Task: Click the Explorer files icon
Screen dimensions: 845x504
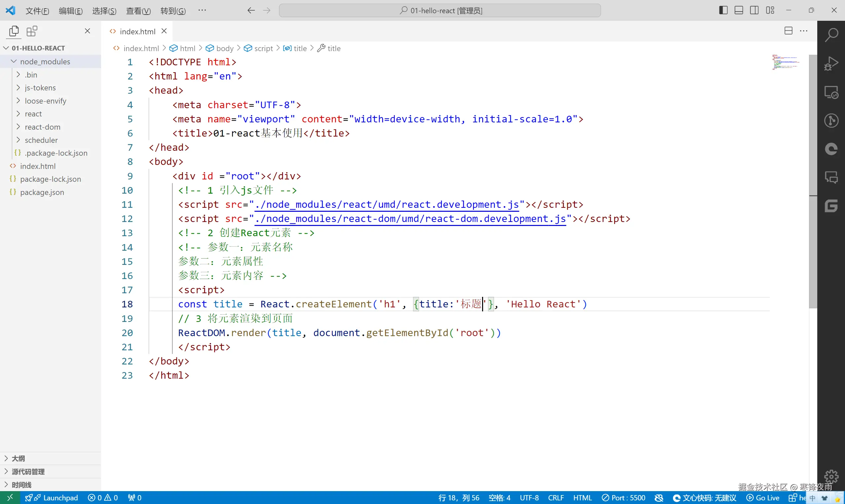Action: click(14, 31)
